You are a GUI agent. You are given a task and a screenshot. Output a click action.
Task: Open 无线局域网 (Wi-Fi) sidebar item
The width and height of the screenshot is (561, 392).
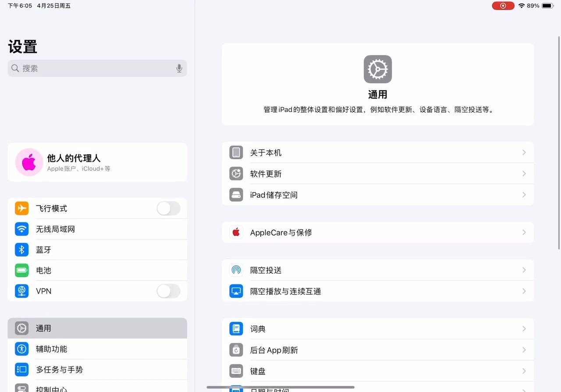coord(97,229)
